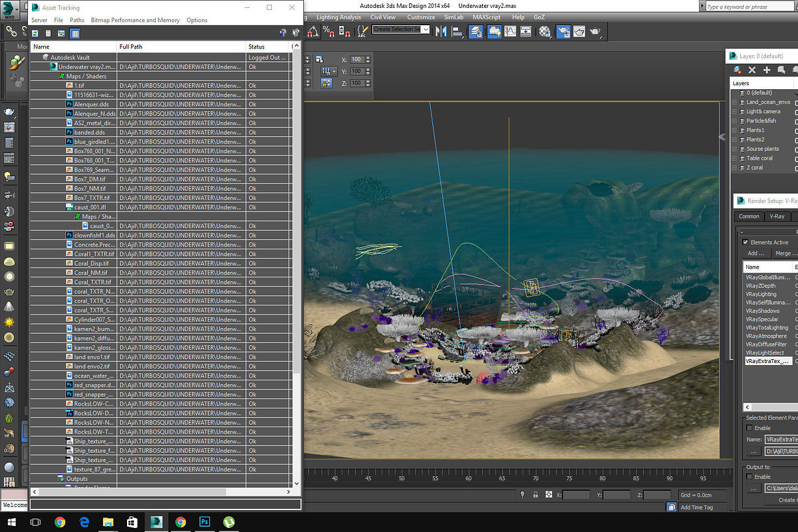Click the Windows Start button
The height and width of the screenshot is (532, 798).
click(12, 522)
